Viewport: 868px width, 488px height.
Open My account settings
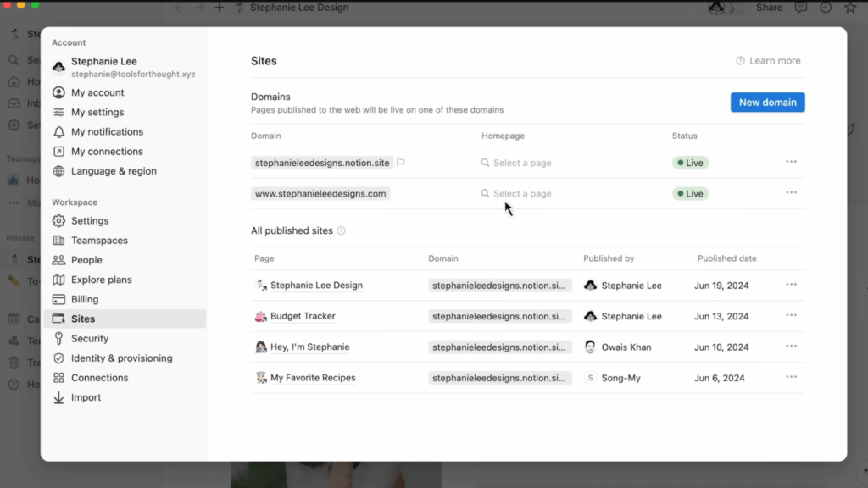[97, 93]
